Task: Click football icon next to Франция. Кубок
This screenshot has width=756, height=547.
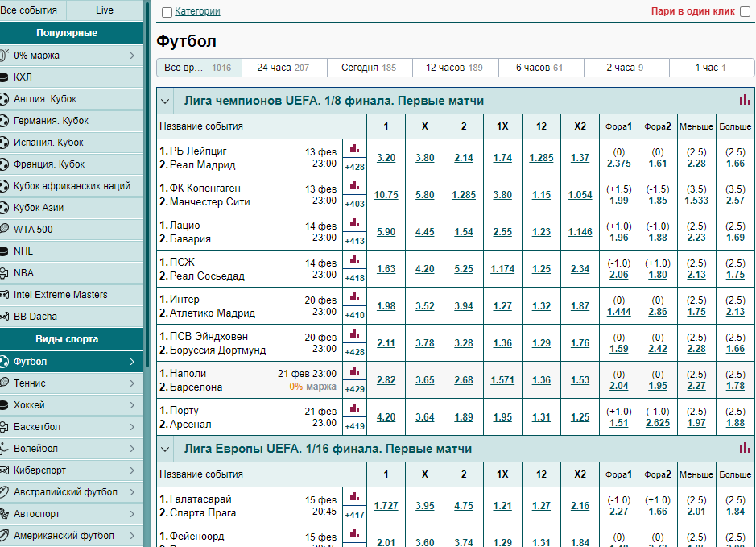Action: pyautogui.click(x=4, y=164)
